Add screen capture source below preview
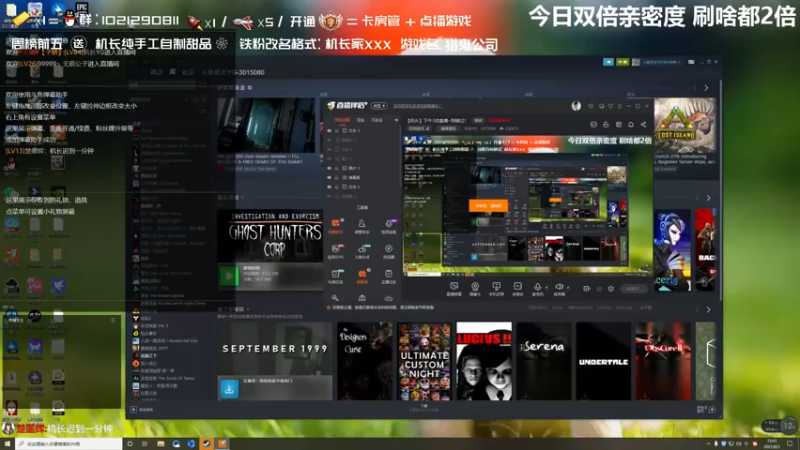Screen dimensions: 800x450 pos(454,289)
